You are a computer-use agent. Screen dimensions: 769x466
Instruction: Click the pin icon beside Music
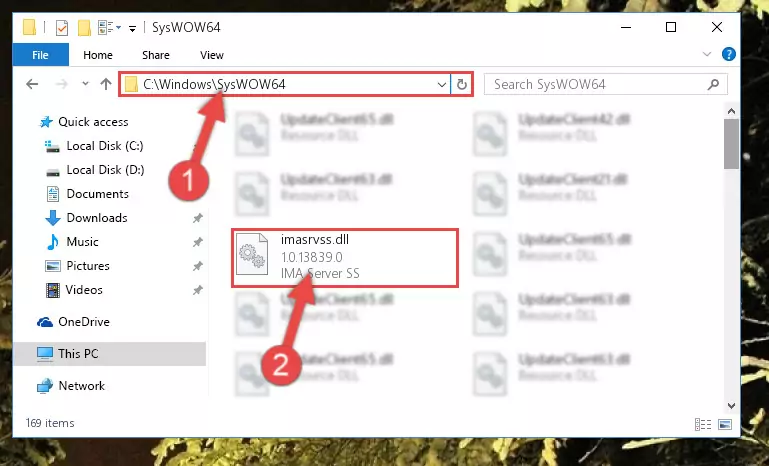198,242
